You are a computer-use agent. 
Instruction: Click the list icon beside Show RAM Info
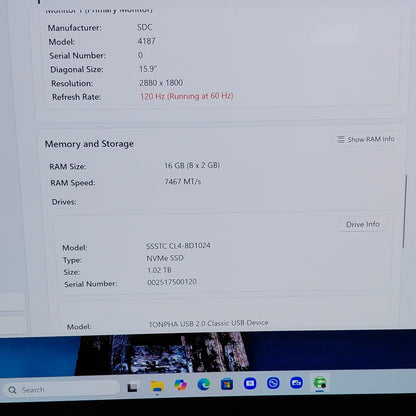pos(341,139)
